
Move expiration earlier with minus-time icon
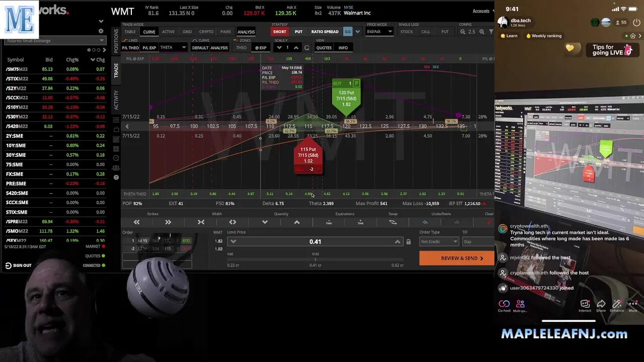pyautogui.click(x=329, y=222)
